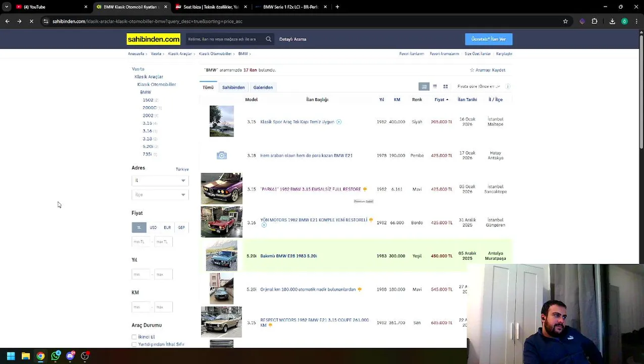Open the sort-by Fiyata göre dropdown
The height and width of the screenshot is (364, 644).
point(478,86)
